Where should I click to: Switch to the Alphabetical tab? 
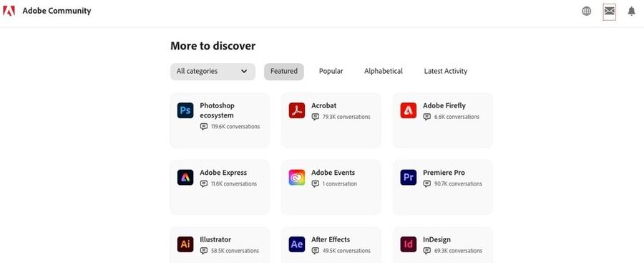pyautogui.click(x=384, y=71)
